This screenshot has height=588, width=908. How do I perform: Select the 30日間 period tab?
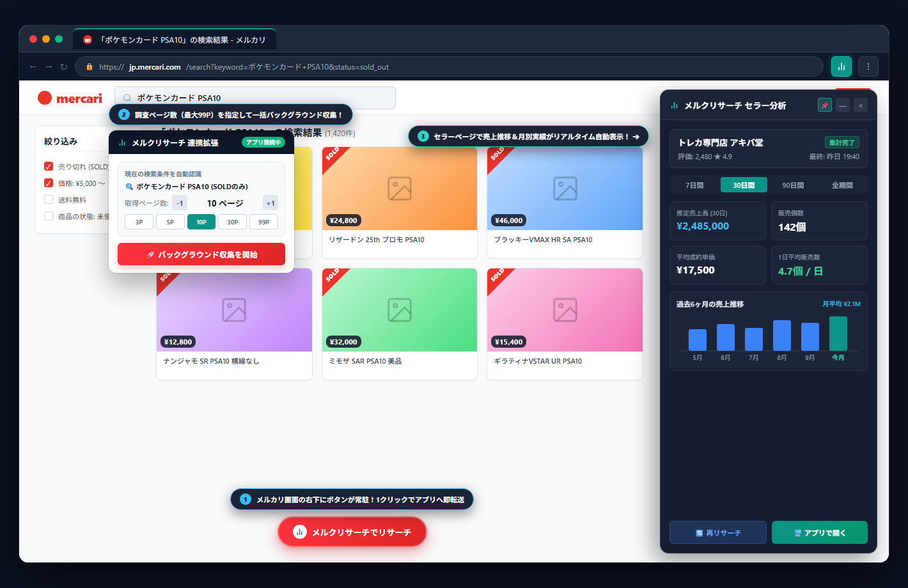click(744, 185)
